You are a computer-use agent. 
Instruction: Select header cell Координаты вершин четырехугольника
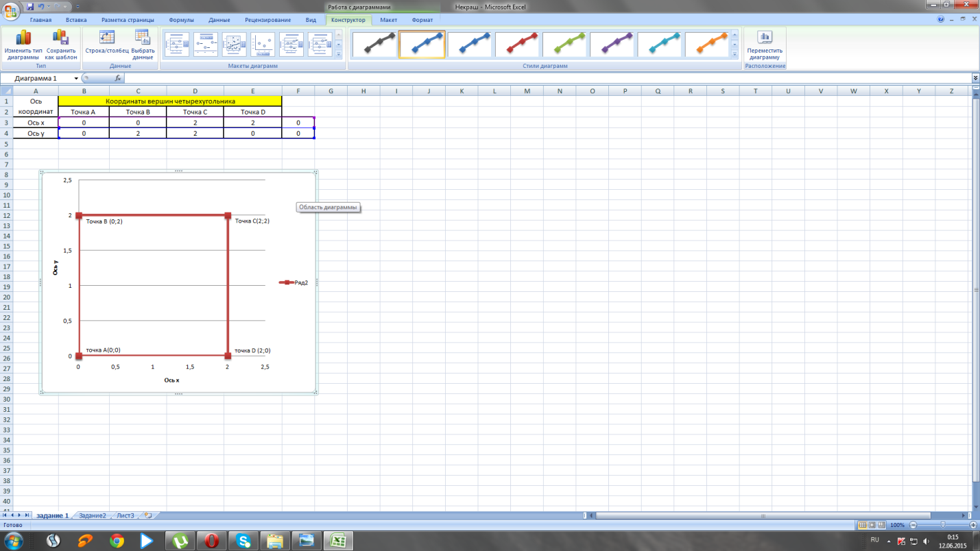tap(170, 101)
